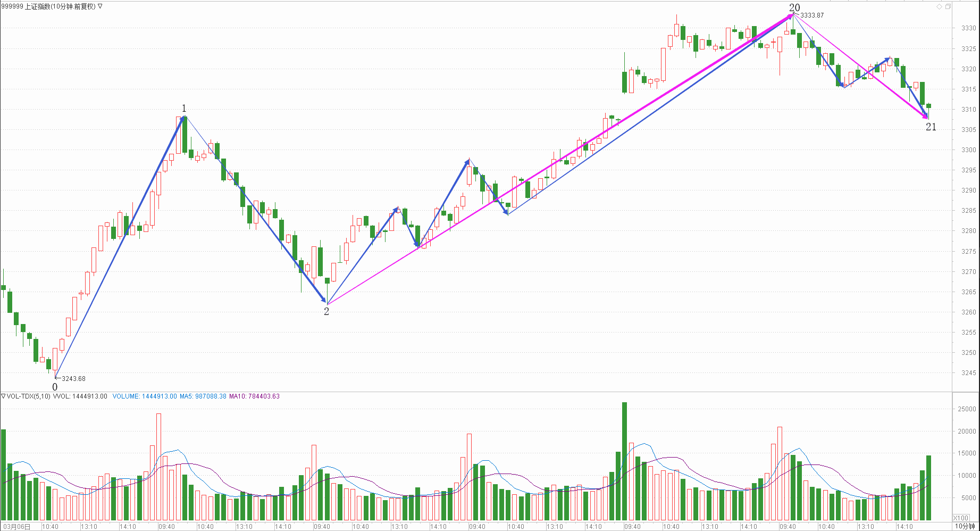Viewport: 980px width, 531px height.
Task: Open the 10分钟 period selector at bottom-right
Action: [965, 526]
